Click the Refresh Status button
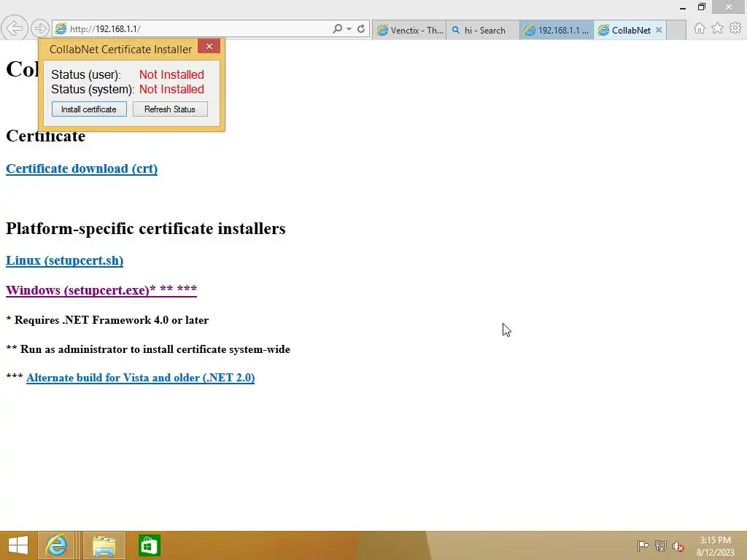 click(170, 109)
